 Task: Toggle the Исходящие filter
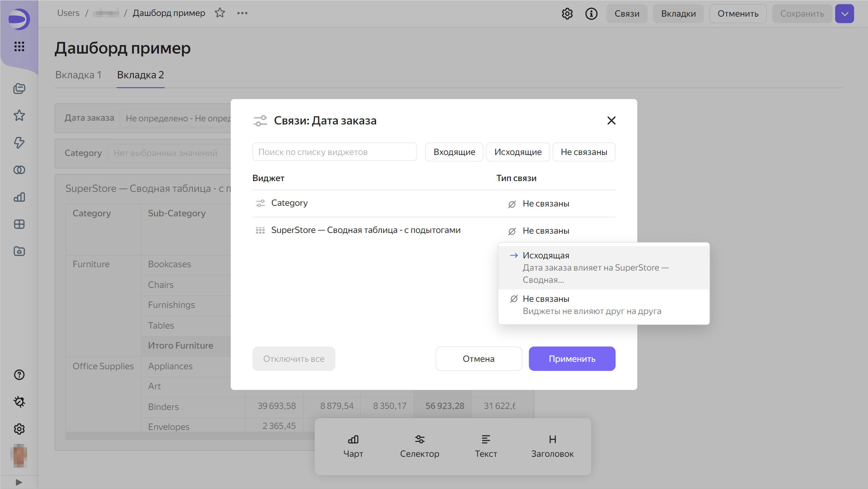518,152
